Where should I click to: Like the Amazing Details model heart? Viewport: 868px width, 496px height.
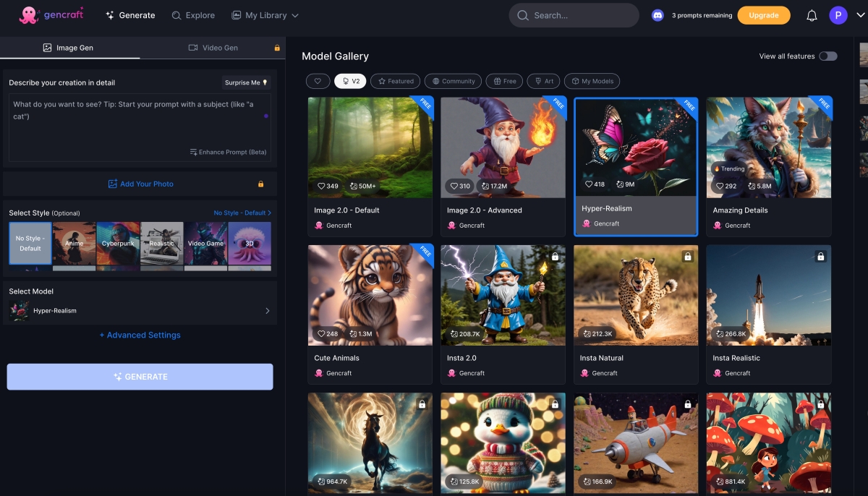click(720, 186)
